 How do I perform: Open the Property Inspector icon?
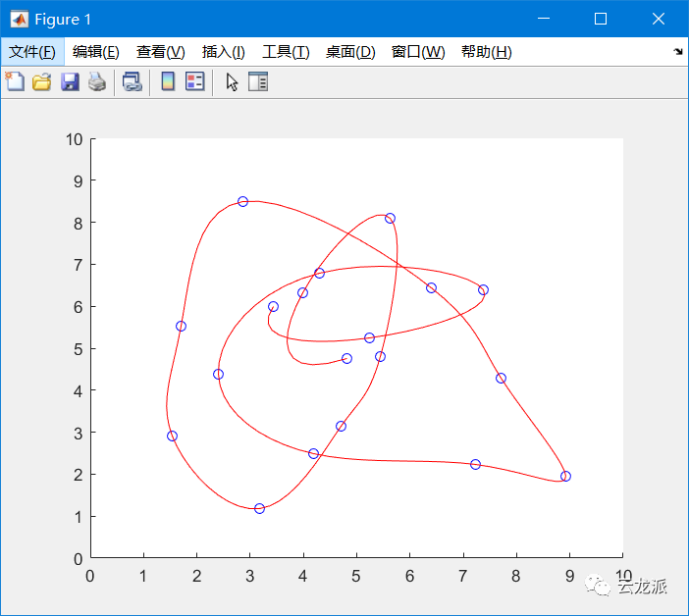coord(258,81)
